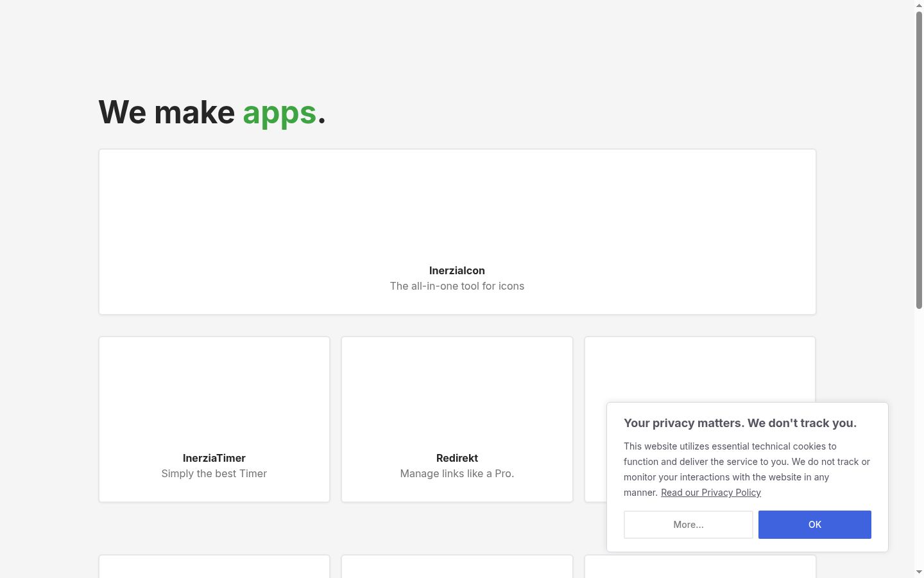Click the More... button in privacy popup

click(689, 525)
